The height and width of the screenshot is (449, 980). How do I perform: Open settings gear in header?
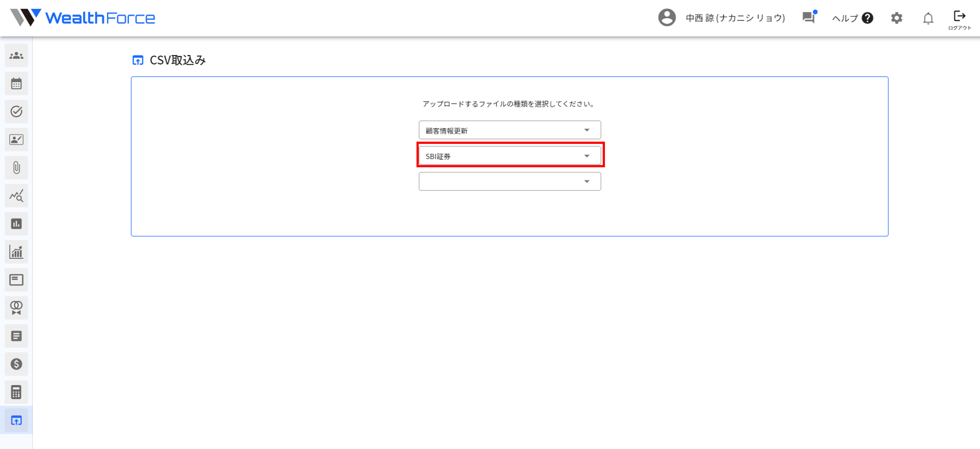pos(896,18)
